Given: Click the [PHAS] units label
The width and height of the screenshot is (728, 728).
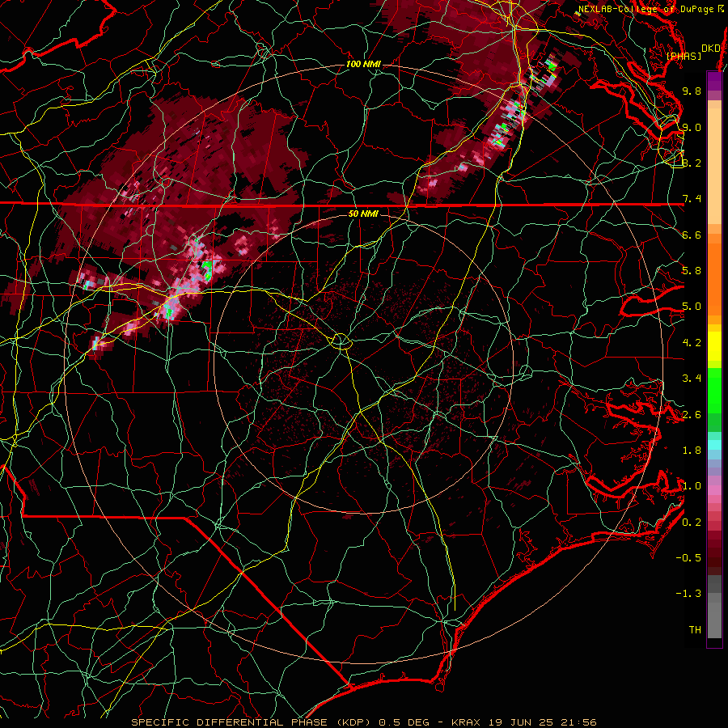Looking at the screenshot, I should (684, 56).
